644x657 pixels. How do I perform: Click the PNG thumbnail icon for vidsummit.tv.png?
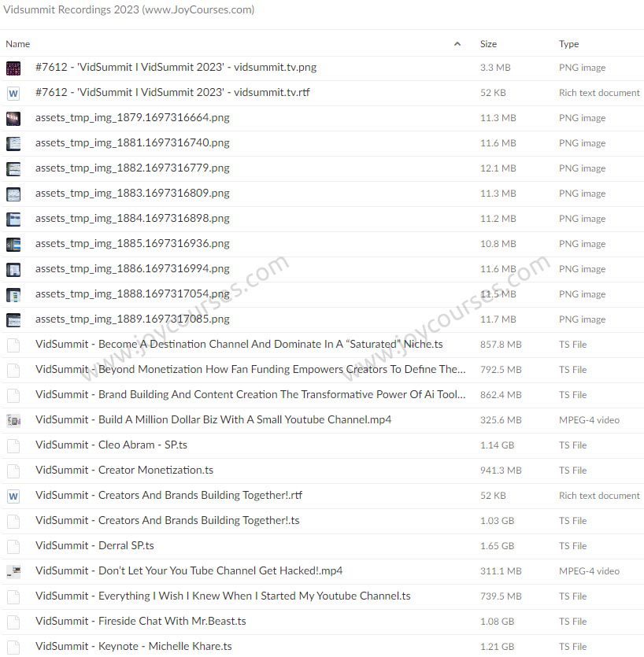(x=13, y=68)
